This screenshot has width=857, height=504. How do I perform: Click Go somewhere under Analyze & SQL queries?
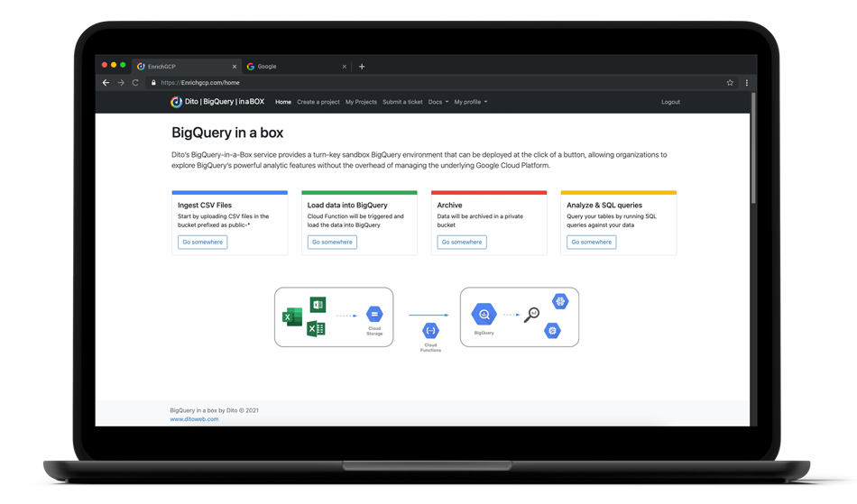(592, 242)
